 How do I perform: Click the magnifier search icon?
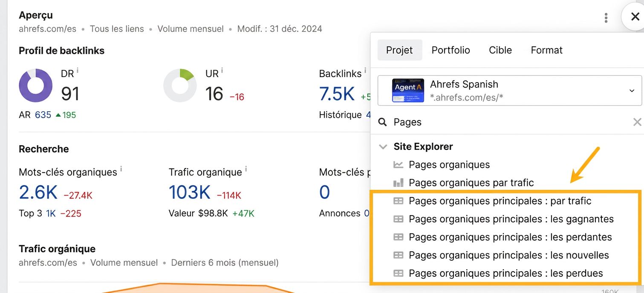[383, 122]
